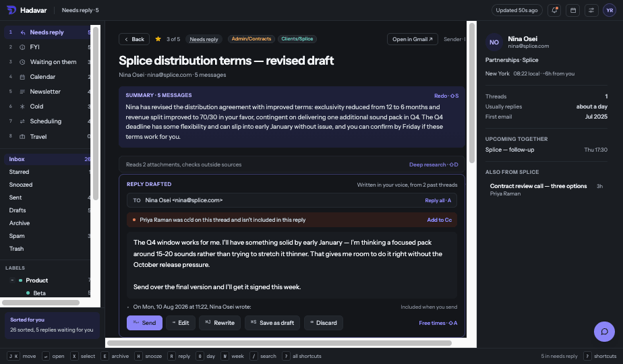This screenshot has width=623, height=364.
Task: Toggle the star on this thread
Action: (158, 39)
